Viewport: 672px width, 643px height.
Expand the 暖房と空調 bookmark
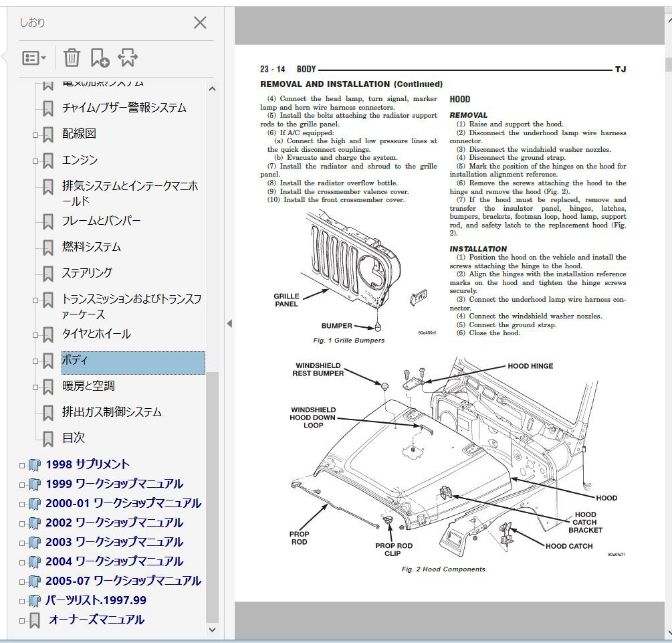35,387
